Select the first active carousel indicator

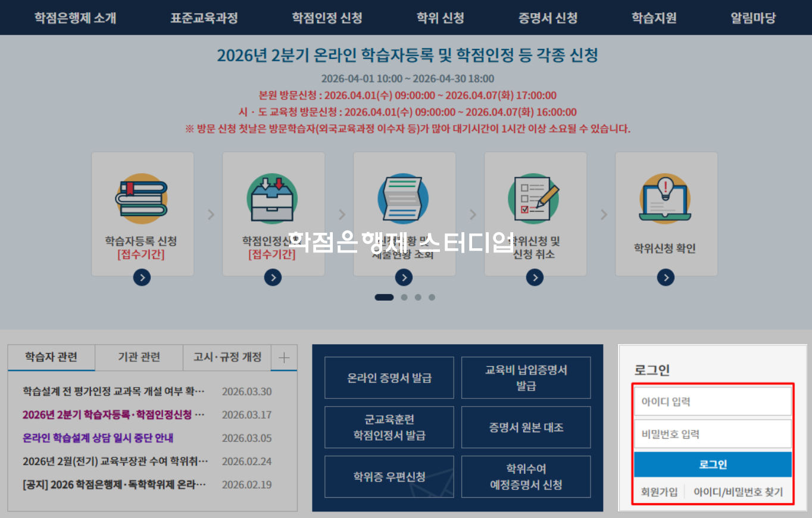click(384, 297)
